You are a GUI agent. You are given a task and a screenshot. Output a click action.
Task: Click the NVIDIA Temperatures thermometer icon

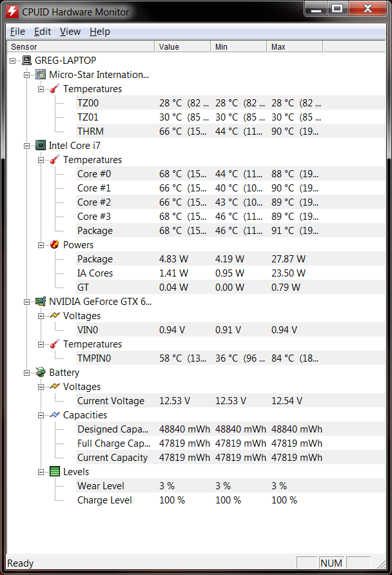coord(55,344)
